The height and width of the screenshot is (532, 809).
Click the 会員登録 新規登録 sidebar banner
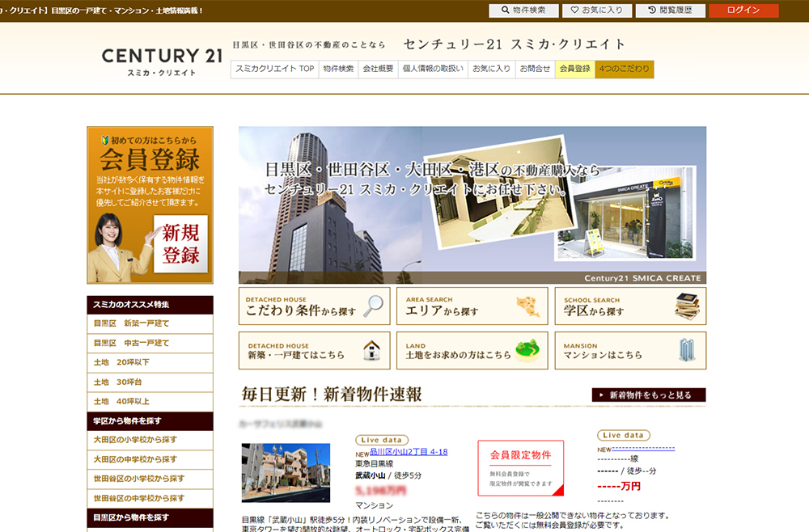coord(150,205)
